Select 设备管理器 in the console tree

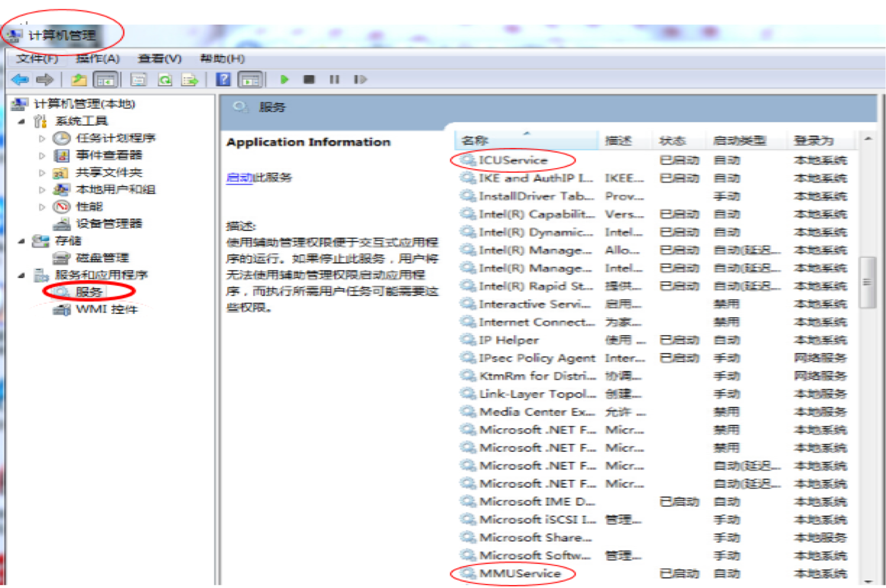[109, 224]
